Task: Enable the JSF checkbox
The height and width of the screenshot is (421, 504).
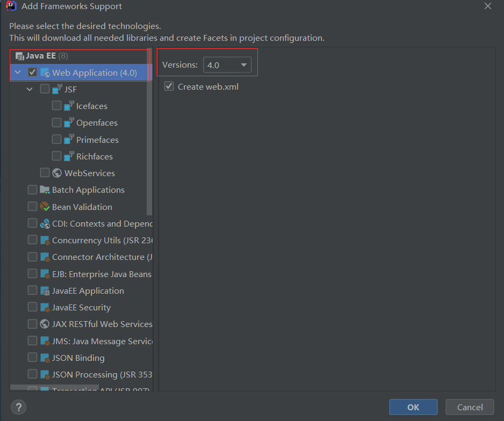Action: click(x=45, y=89)
